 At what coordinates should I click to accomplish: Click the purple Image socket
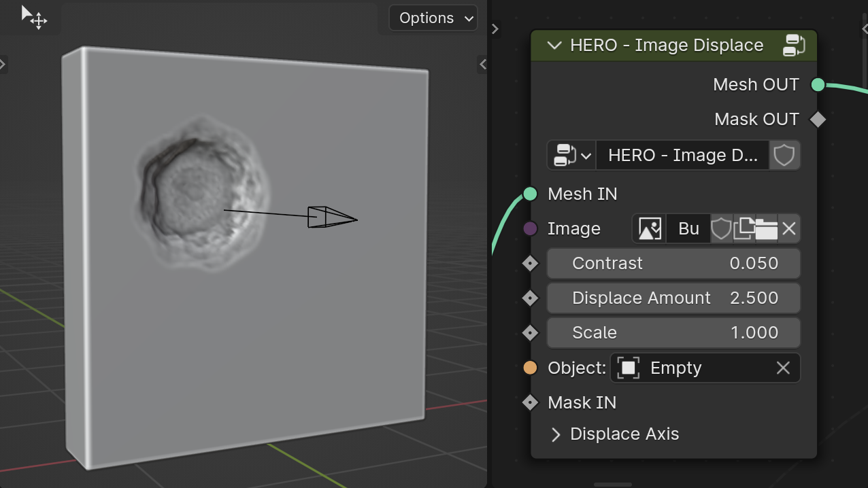click(531, 229)
